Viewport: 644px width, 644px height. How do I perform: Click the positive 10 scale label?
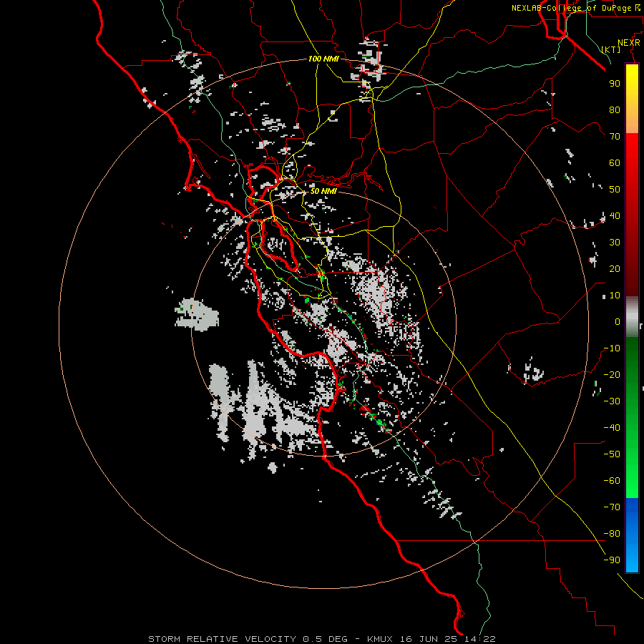615,296
